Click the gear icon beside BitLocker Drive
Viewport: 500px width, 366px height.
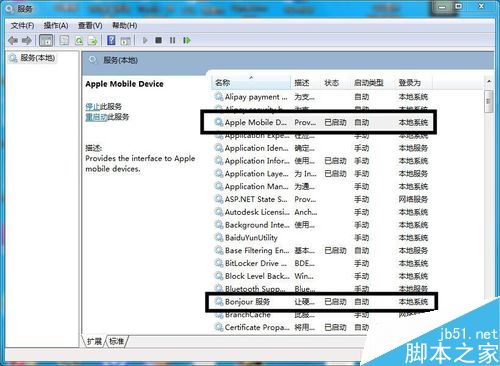(219, 263)
